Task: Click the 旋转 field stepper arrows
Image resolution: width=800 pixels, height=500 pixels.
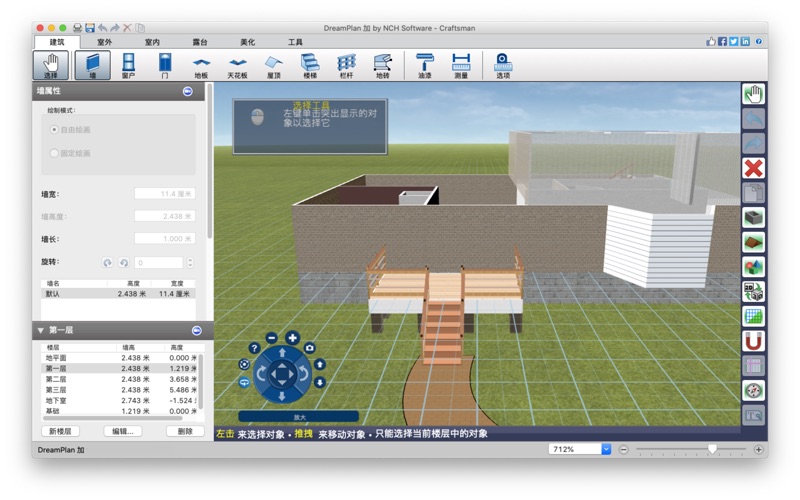Action: pos(189,263)
